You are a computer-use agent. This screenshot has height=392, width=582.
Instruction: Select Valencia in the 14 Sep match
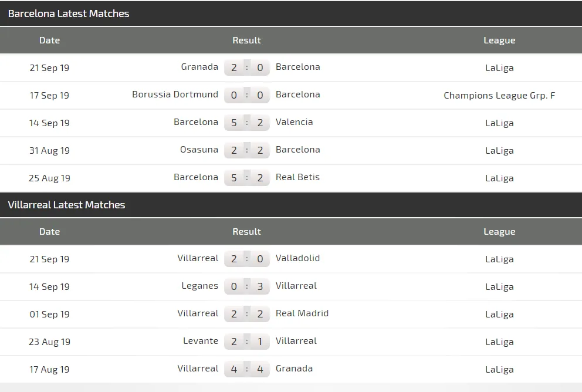[294, 122]
